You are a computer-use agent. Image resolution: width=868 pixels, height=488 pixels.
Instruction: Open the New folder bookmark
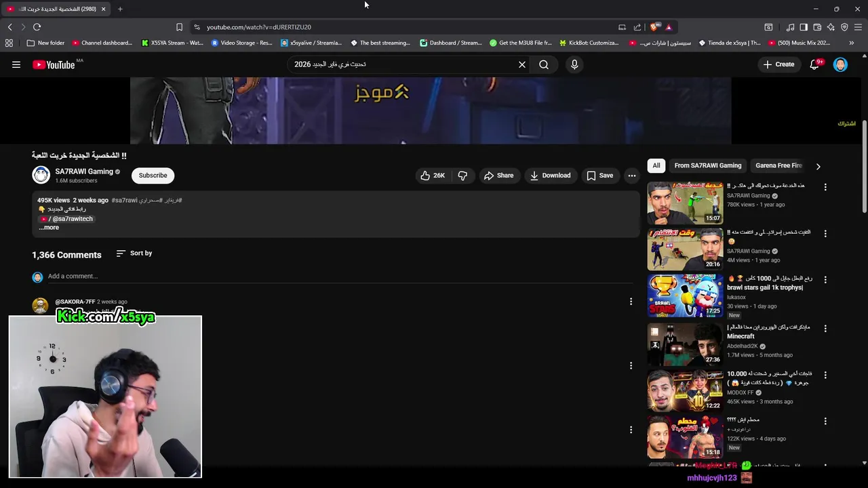45,43
